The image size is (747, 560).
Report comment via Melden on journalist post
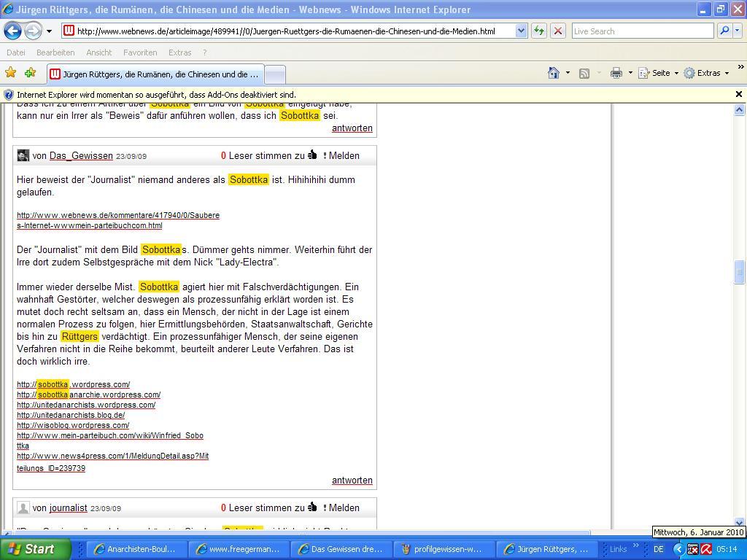coord(343,508)
